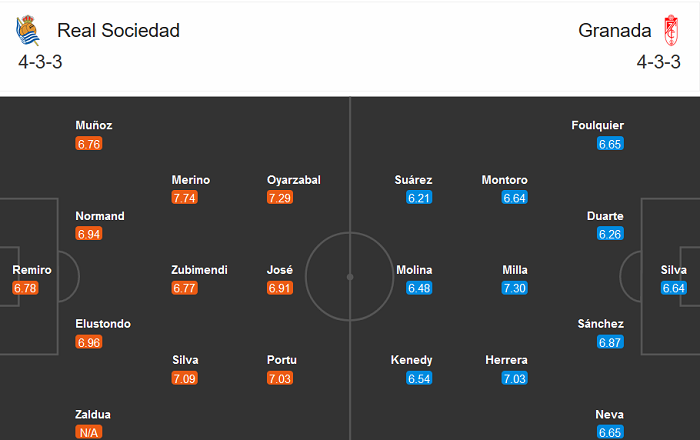
Task: Open the Granada team name link
Action: (614, 30)
